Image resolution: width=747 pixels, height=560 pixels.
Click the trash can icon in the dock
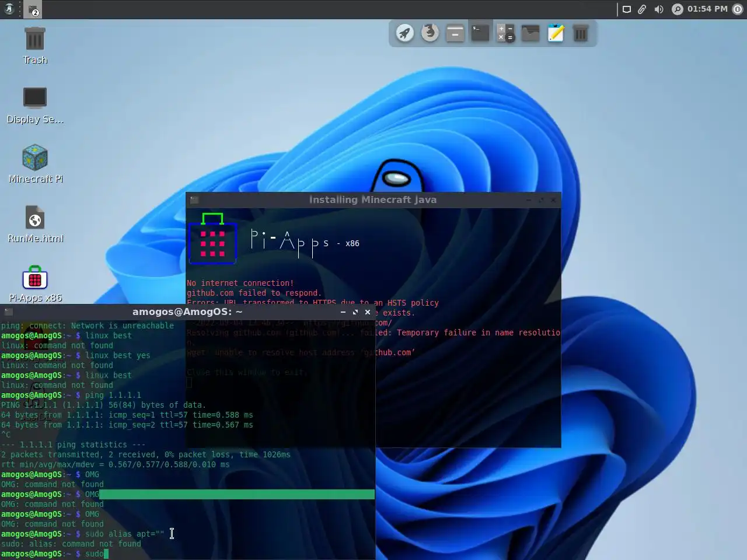coord(581,33)
